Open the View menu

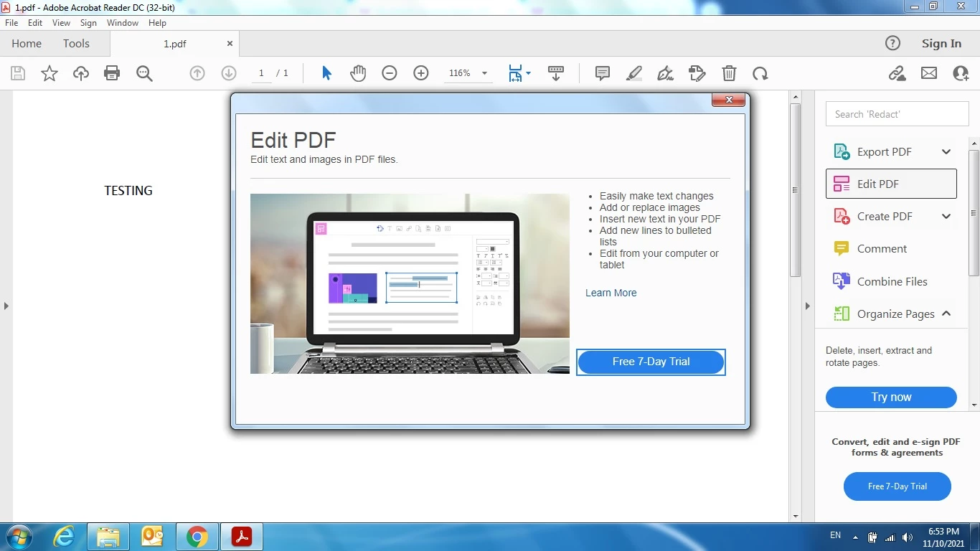coord(61,23)
